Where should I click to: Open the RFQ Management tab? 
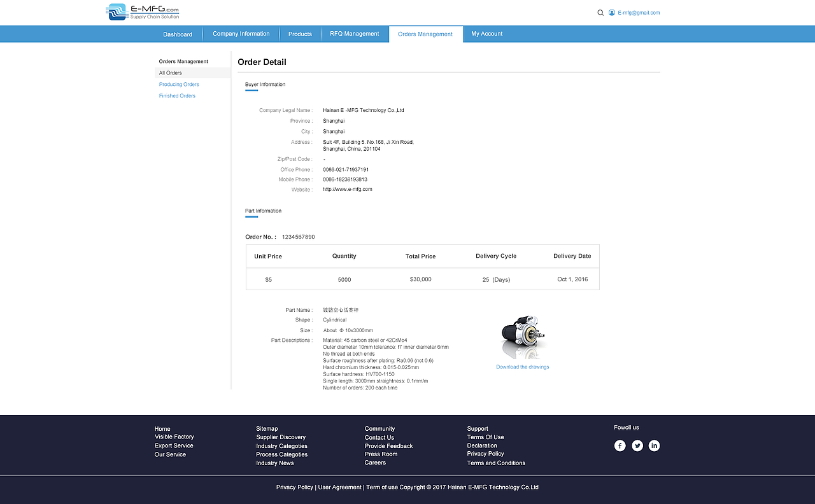355,34
